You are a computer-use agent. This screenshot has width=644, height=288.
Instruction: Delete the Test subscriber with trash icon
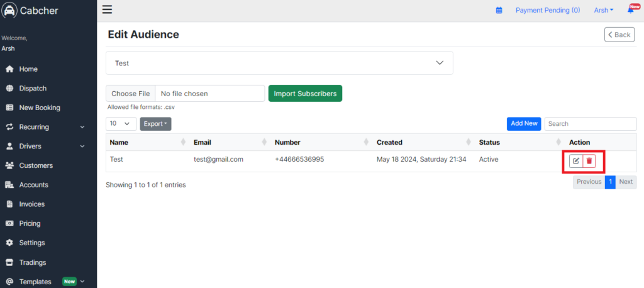589,160
